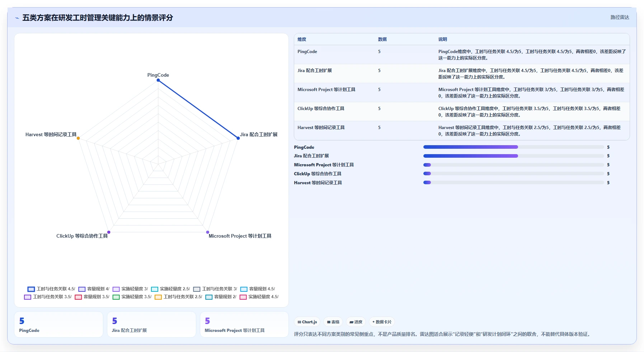Click the PingCode progress bar
Viewport: 644px width, 352px height.
coord(513,147)
